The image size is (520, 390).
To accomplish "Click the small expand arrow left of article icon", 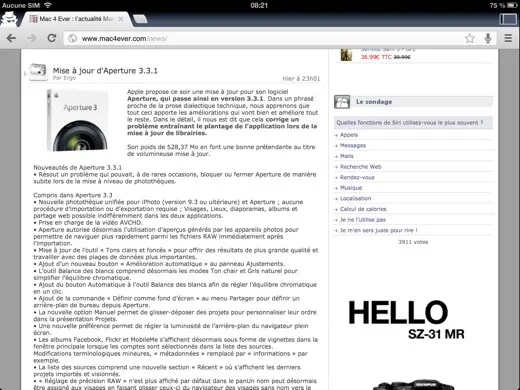I will (x=25, y=74).
